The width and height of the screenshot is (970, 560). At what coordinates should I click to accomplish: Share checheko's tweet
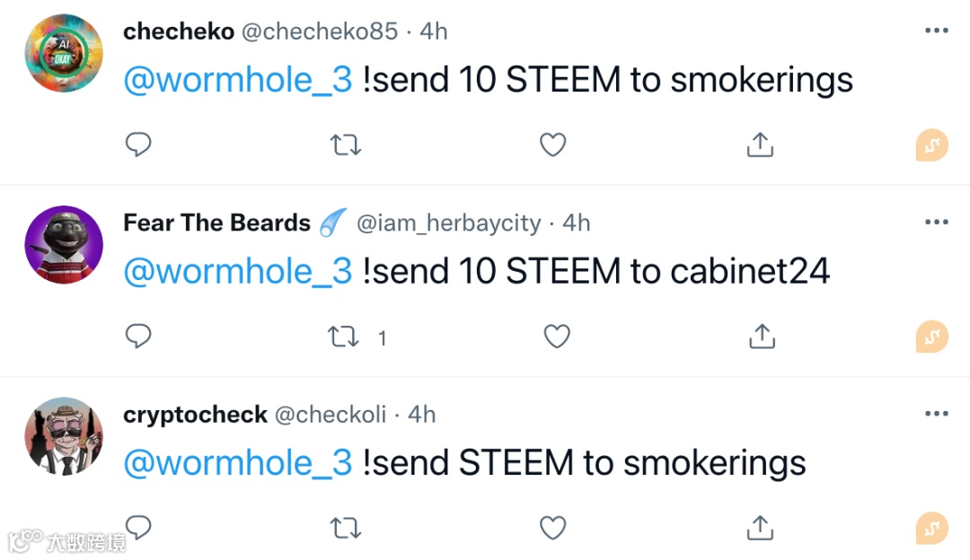click(760, 144)
